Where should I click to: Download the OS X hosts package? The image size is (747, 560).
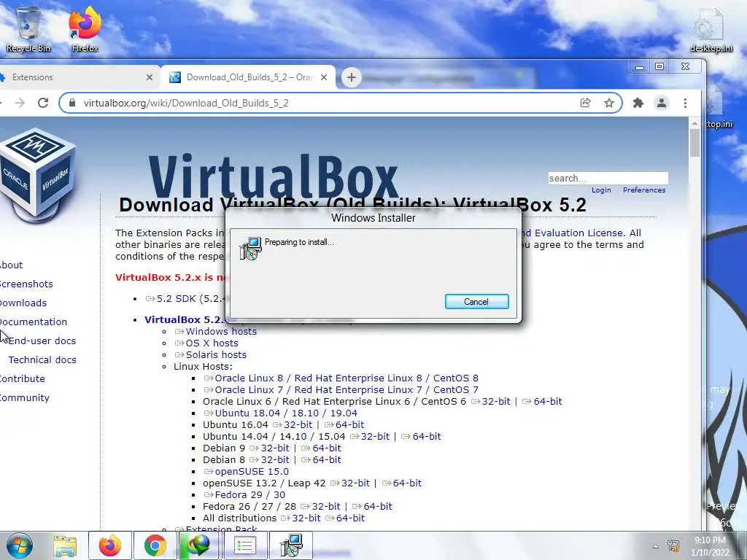click(x=206, y=343)
